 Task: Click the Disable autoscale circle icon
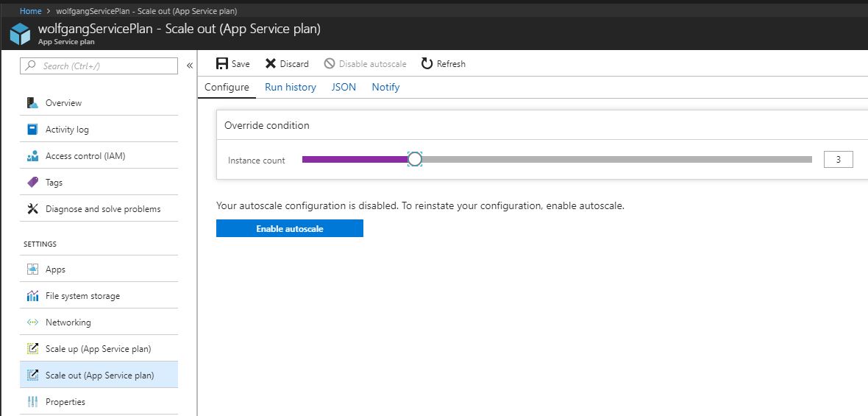tap(330, 64)
